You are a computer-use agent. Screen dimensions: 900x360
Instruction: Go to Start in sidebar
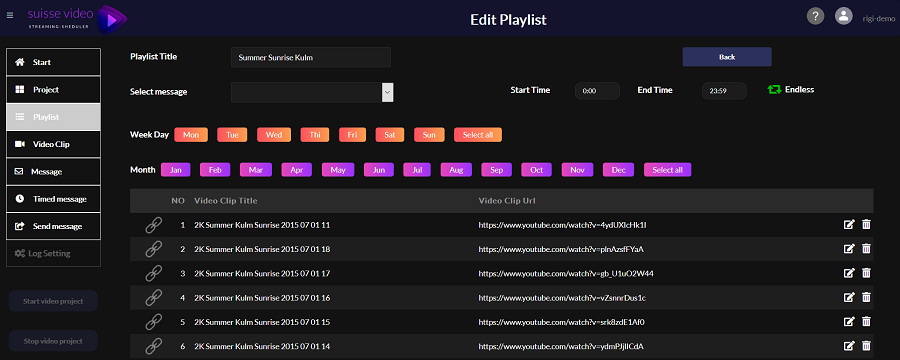pos(53,62)
